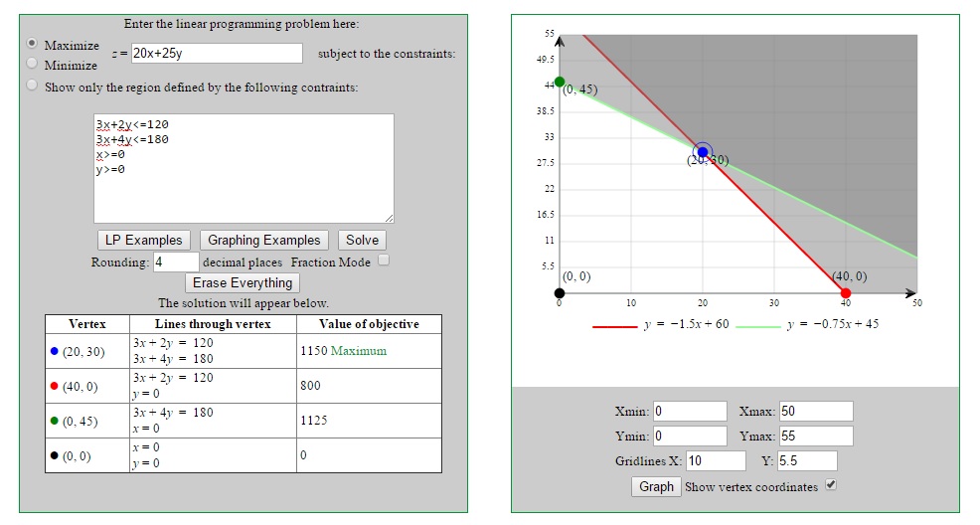The height and width of the screenshot is (525, 980).
Task: Click the Gridlines X input field
Action: coord(715,461)
